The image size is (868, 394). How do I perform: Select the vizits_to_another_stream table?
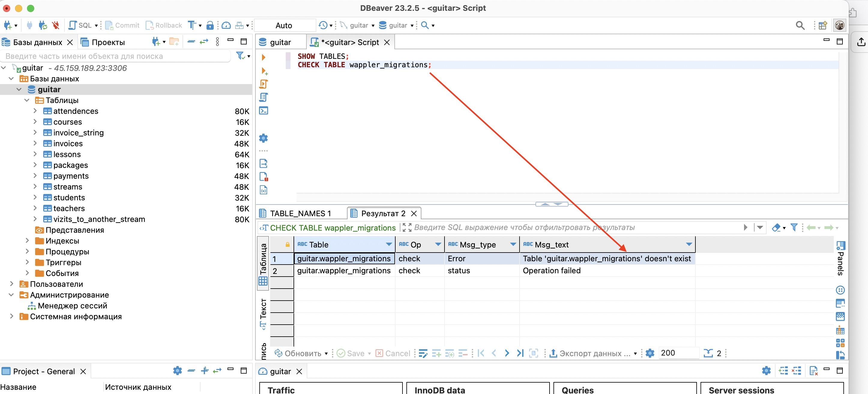click(99, 219)
